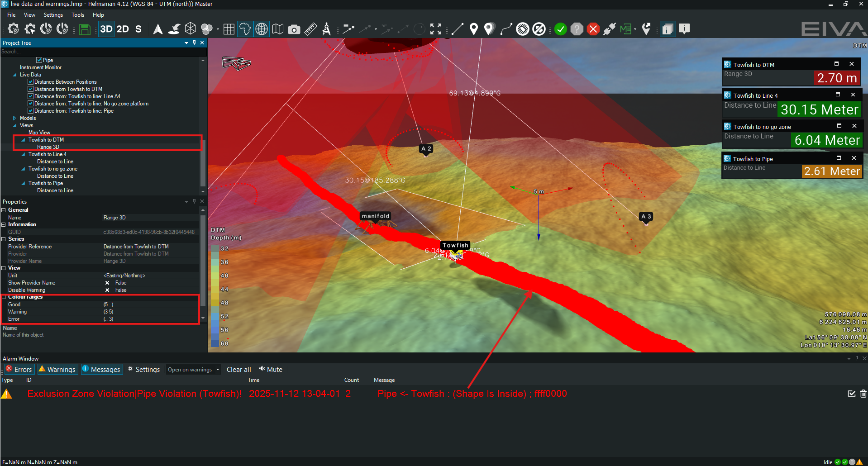
Task: Switch to the 3D view mode
Action: click(x=106, y=29)
